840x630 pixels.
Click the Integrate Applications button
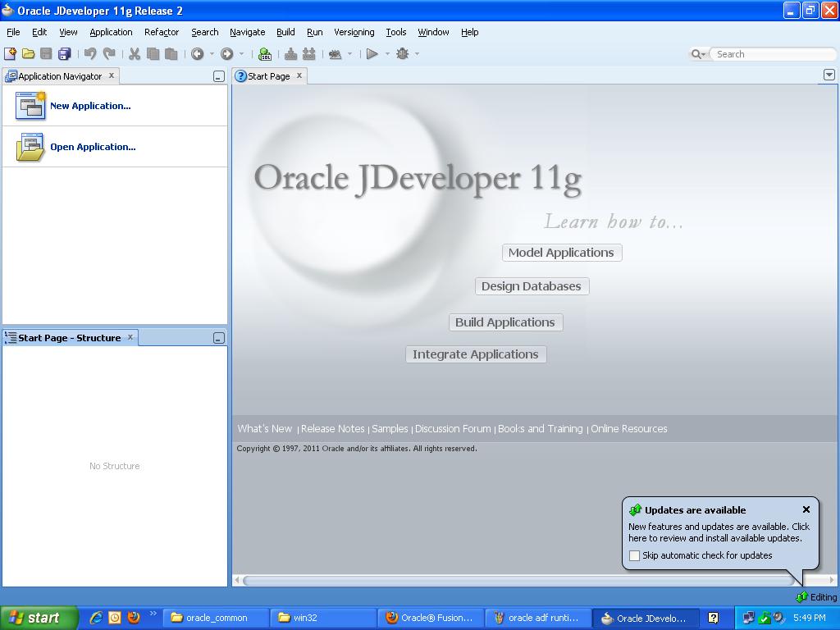click(x=476, y=354)
